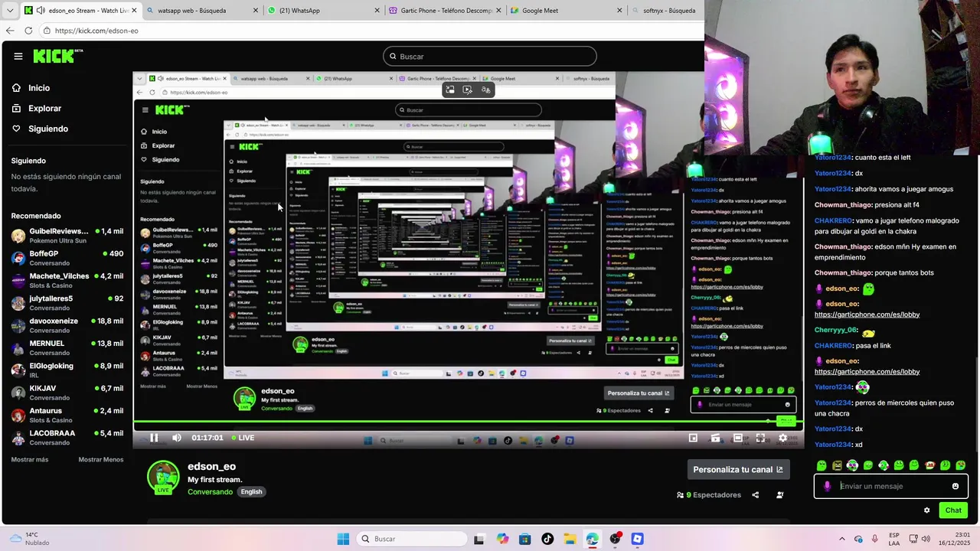Screen dimensions: 980x551
Task: Open the browser tab list dropdown
Action: [10, 11]
